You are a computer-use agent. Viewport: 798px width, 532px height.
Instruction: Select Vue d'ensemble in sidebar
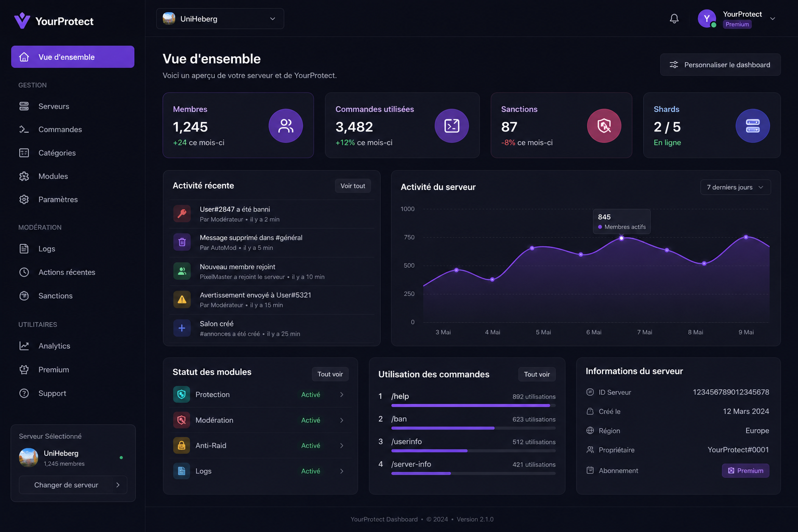pos(73,57)
